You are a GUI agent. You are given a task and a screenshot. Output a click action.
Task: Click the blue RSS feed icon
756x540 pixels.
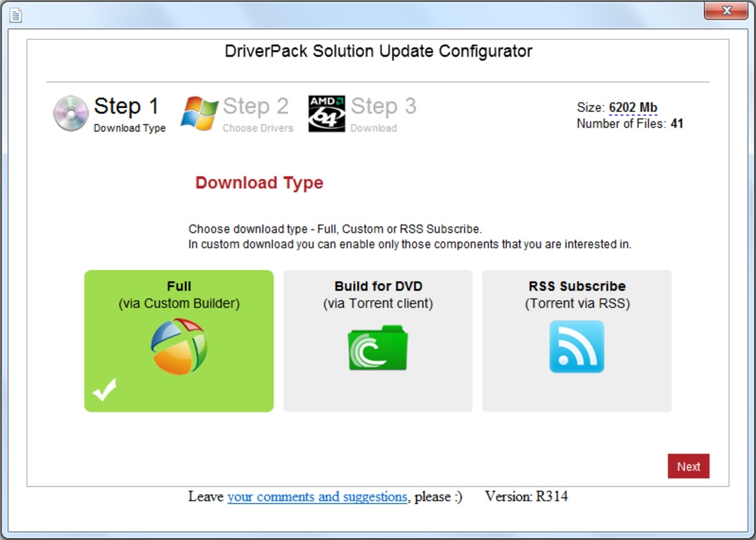(576, 347)
